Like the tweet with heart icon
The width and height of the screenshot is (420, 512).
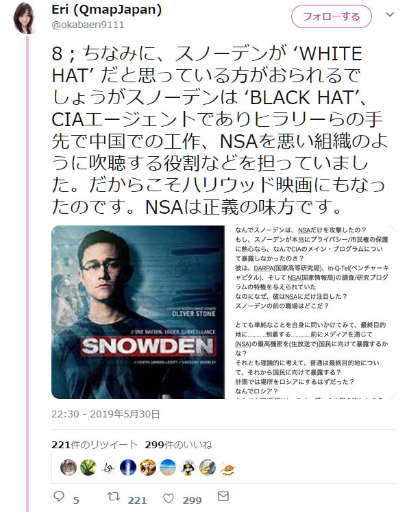pos(169,498)
